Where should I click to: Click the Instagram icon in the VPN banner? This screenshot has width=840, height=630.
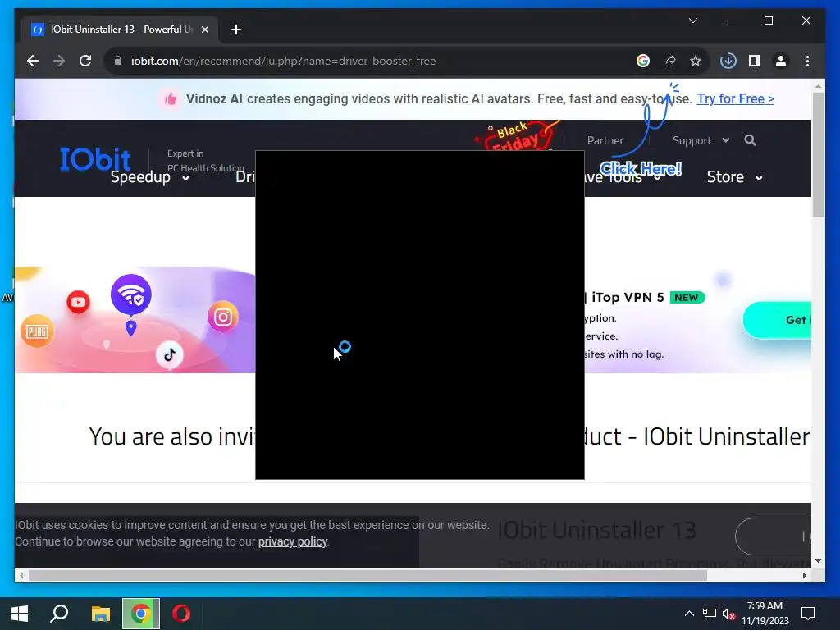point(223,317)
